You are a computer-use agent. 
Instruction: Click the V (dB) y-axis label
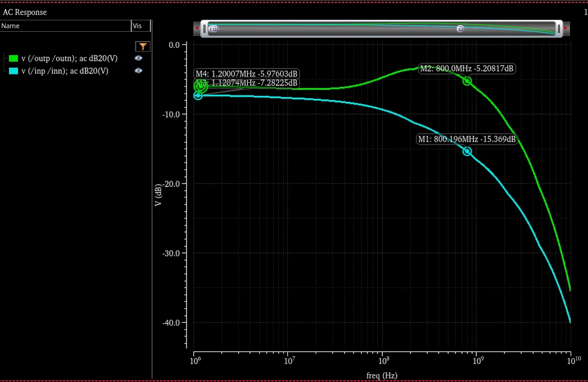(158, 195)
